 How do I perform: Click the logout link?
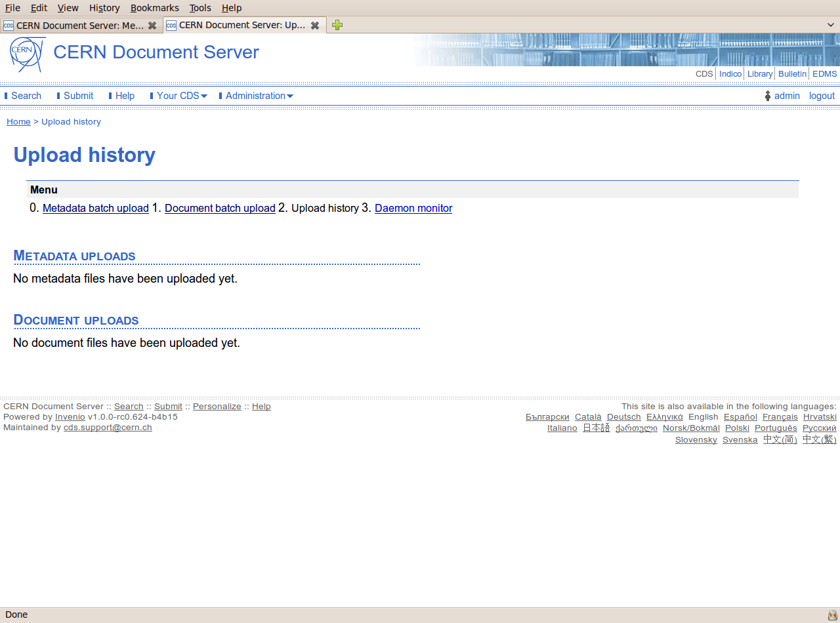[x=822, y=96]
